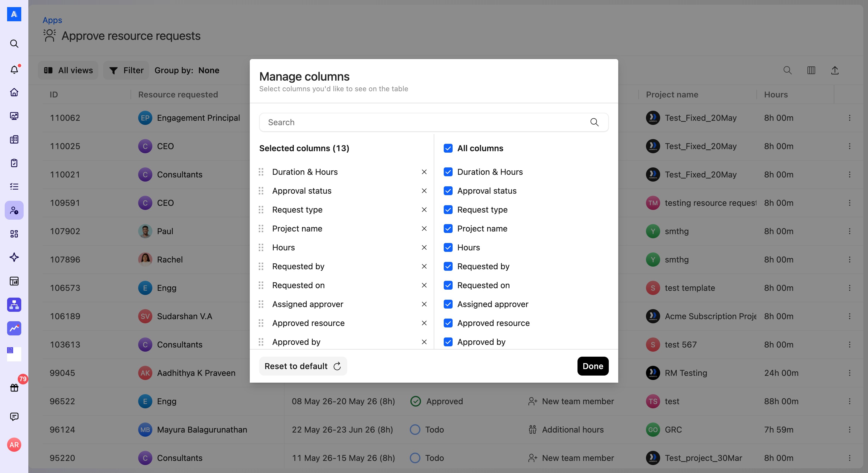The image size is (868, 473).
Task: Uncheck the Requested by checkbox
Action: pos(448,266)
